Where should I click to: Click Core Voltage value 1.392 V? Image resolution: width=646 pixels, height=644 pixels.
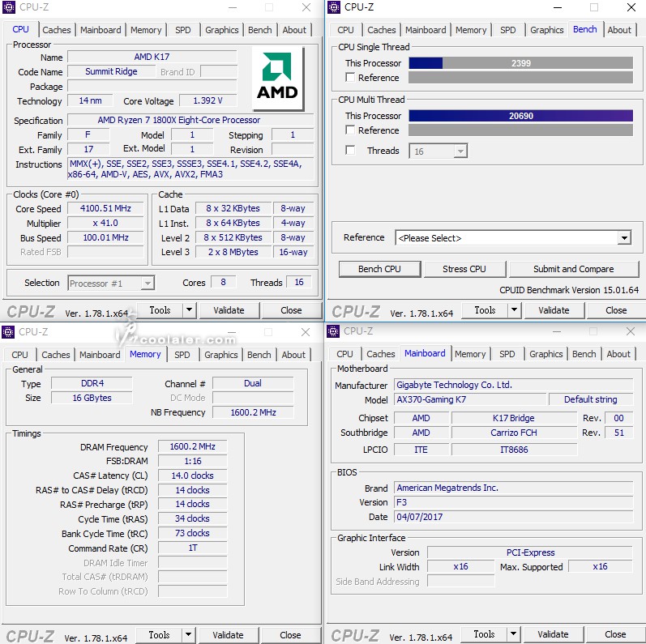[x=207, y=101]
